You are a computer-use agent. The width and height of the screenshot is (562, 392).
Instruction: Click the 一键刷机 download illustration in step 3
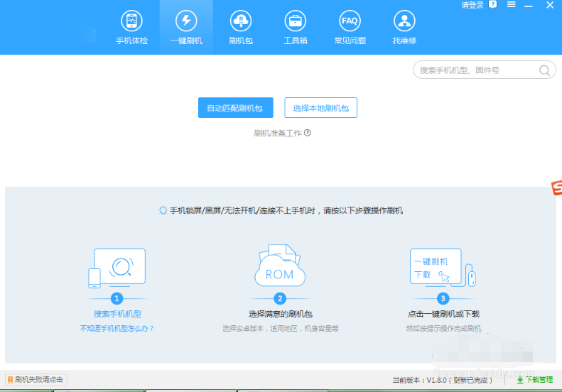pos(442,268)
